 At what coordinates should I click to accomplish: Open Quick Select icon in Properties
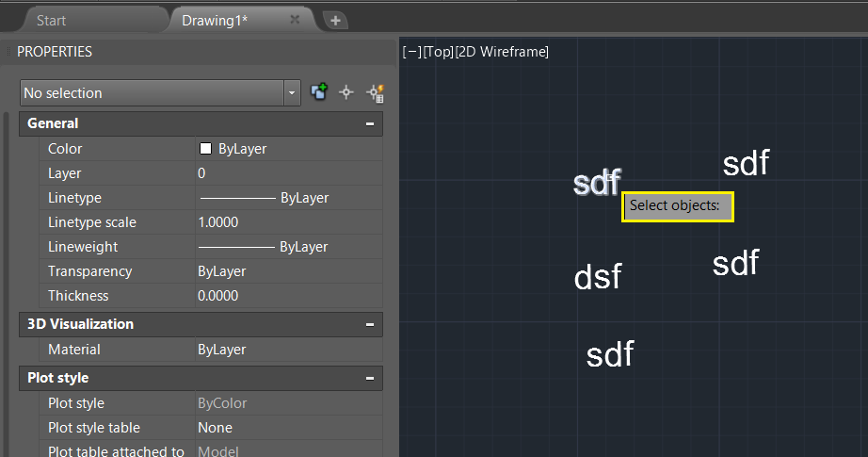click(x=376, y=93)
